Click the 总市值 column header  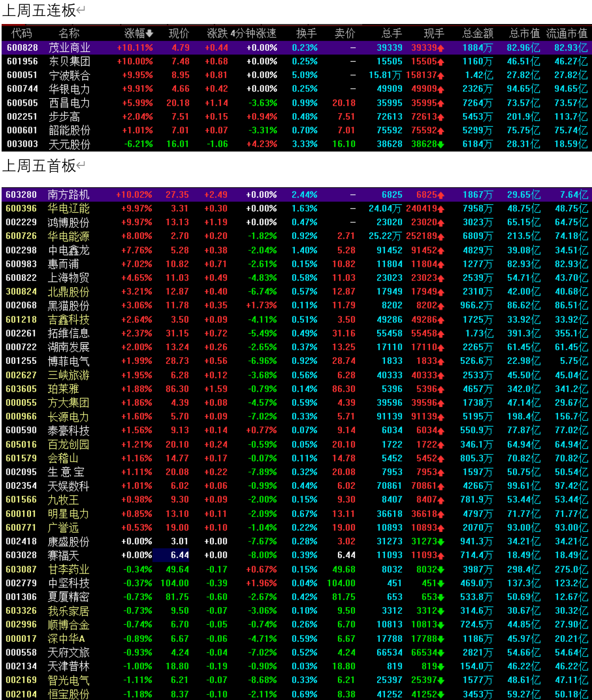click(524, 34)
